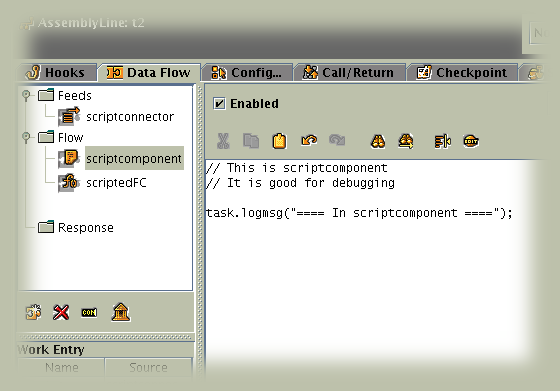The width and height of the screenshot is (560, 391).
Task: Click the external Edit icon
Action: tap(471, 141)
